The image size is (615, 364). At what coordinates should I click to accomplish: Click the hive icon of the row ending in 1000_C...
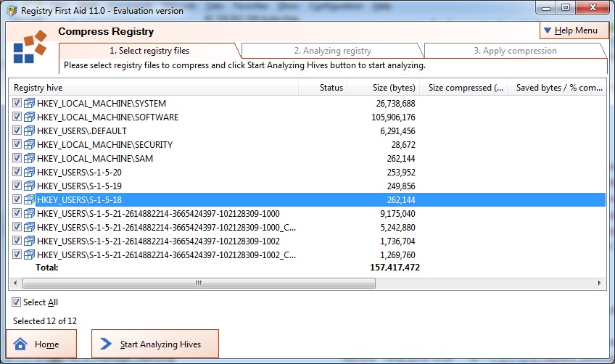pos(29,227)
